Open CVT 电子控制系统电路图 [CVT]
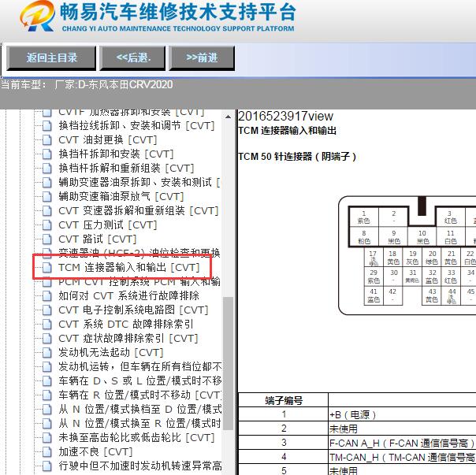 (133, 310)
